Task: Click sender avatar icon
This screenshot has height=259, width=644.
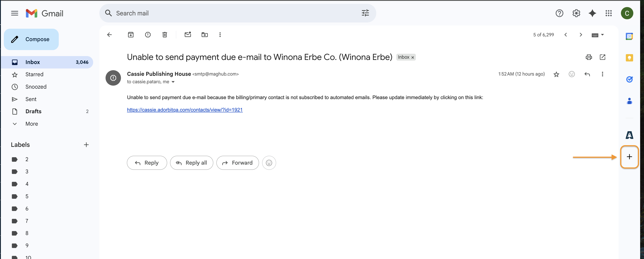Action: 113,78
